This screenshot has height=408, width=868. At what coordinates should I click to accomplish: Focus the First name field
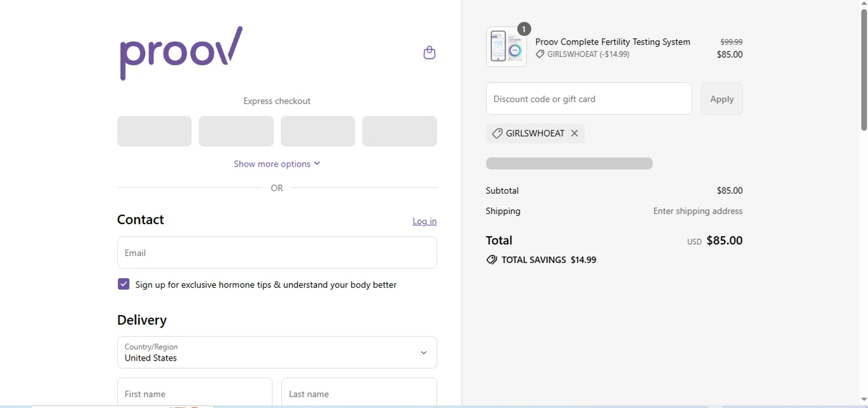point(195,393)
